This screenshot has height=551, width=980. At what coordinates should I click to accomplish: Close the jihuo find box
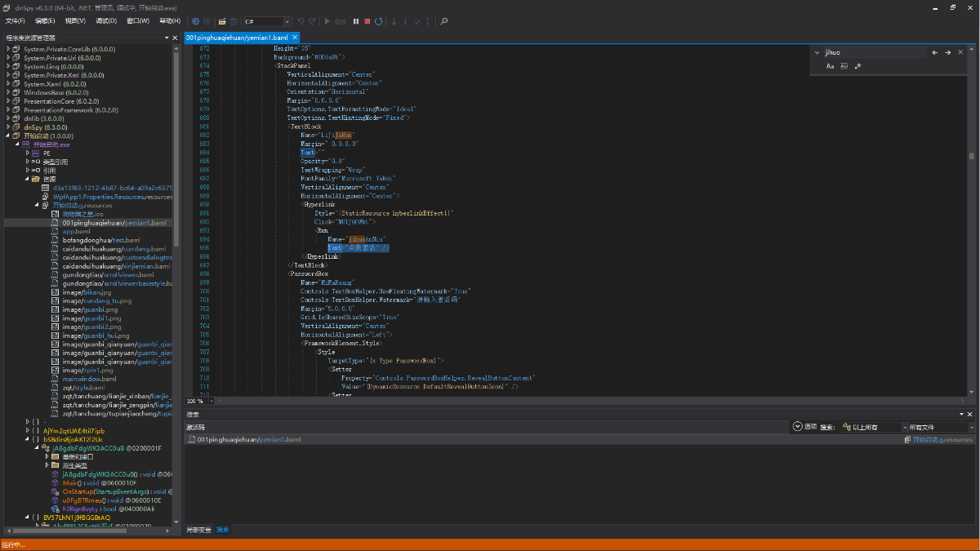pyautogui.click(x=961, y=52)
